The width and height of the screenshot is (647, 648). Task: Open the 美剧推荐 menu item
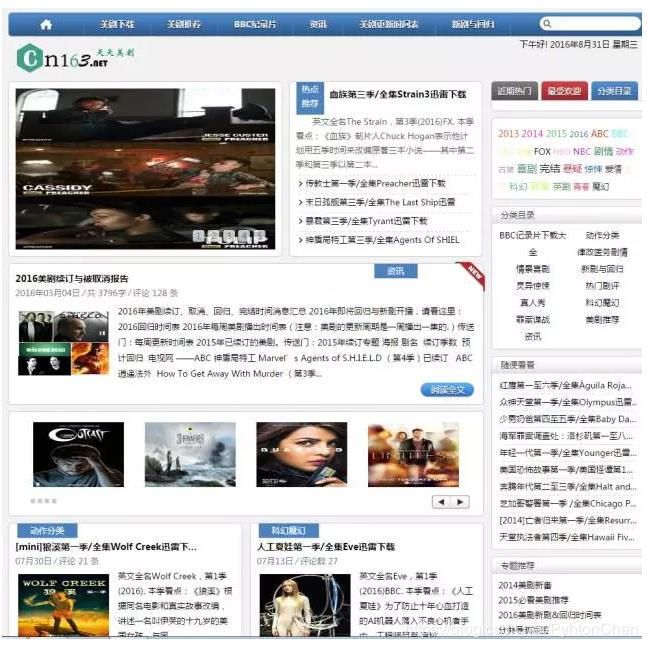pyautogui.click(x=184, y=24)
